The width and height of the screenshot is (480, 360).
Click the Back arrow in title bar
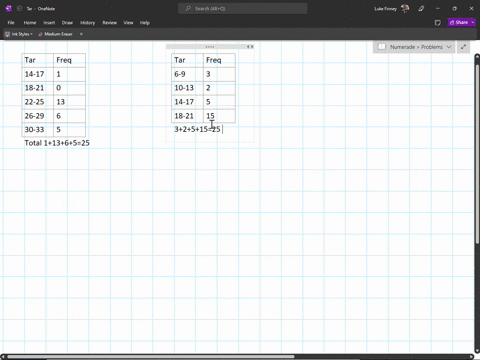19,9
